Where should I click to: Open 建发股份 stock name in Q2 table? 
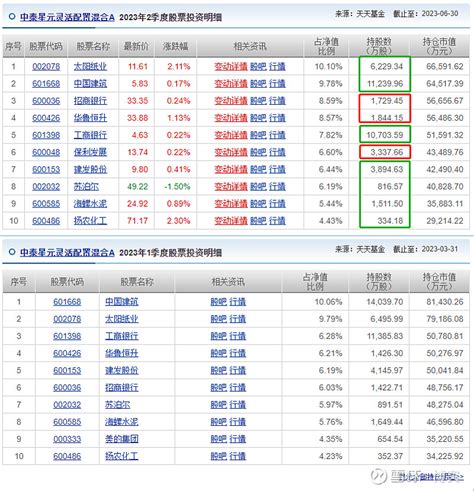click(90, 170)
